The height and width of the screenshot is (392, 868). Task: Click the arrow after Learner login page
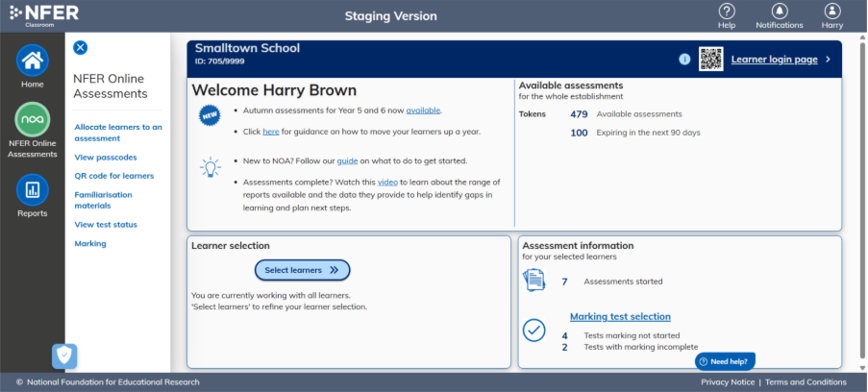click(829, 60)
